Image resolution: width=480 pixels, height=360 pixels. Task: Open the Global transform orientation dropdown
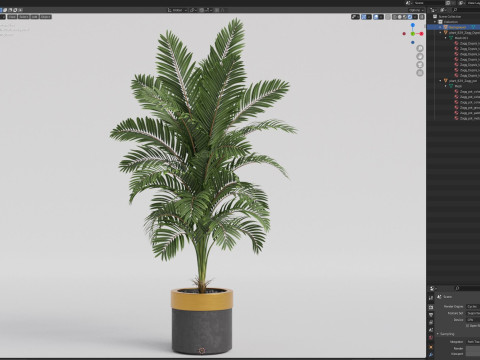[x=177, y=10]
